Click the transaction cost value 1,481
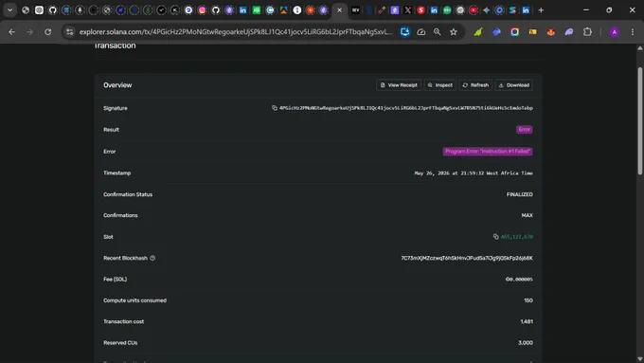Viewport: 644px width, 363px height. pyautogui.click(x=527, y=321)
